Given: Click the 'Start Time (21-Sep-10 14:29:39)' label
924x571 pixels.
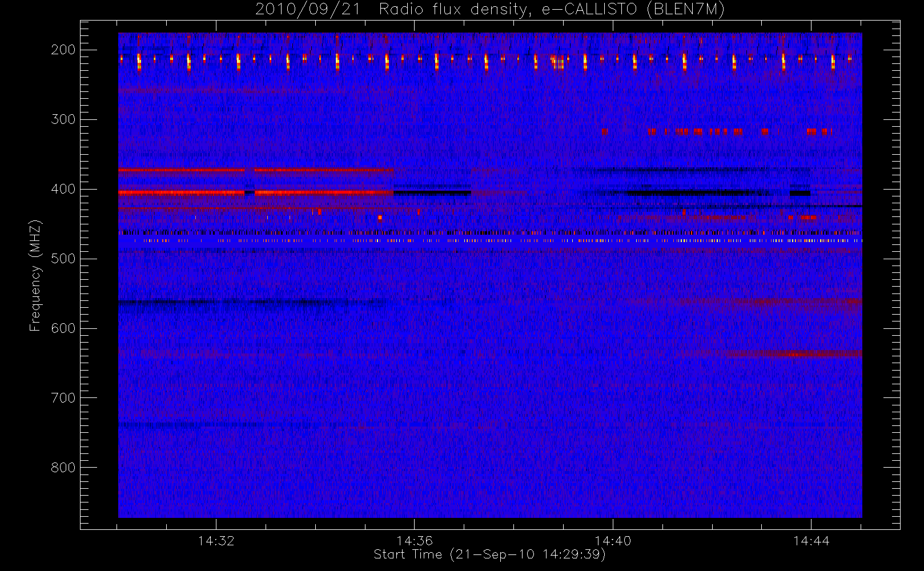Looking at the screenshot, I should 489,554.
